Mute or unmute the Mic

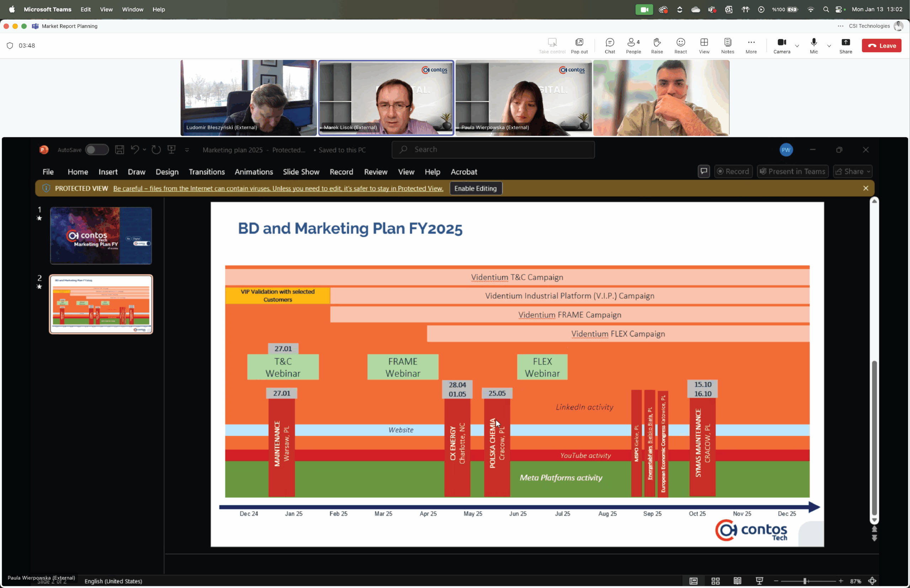(x=814, y=45)
